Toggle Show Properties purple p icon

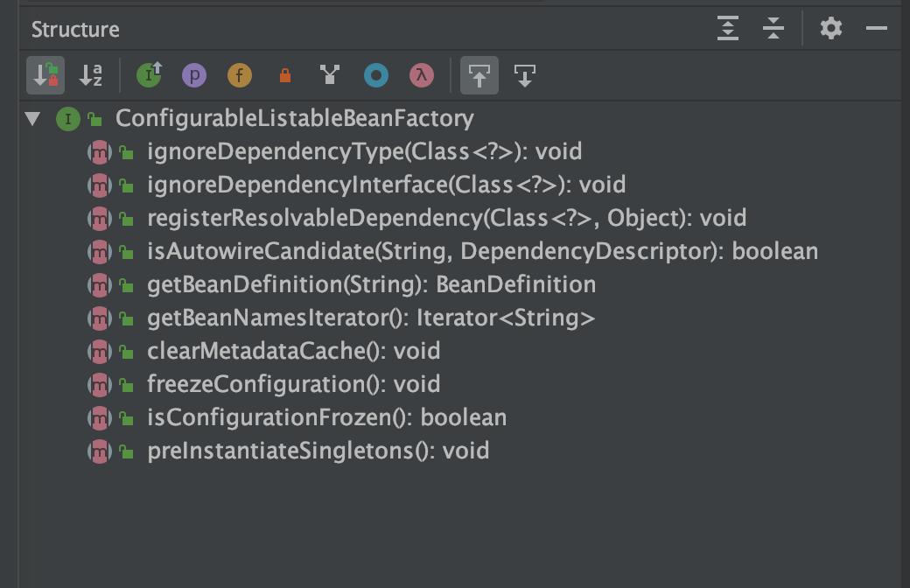(x=194, y=76)
